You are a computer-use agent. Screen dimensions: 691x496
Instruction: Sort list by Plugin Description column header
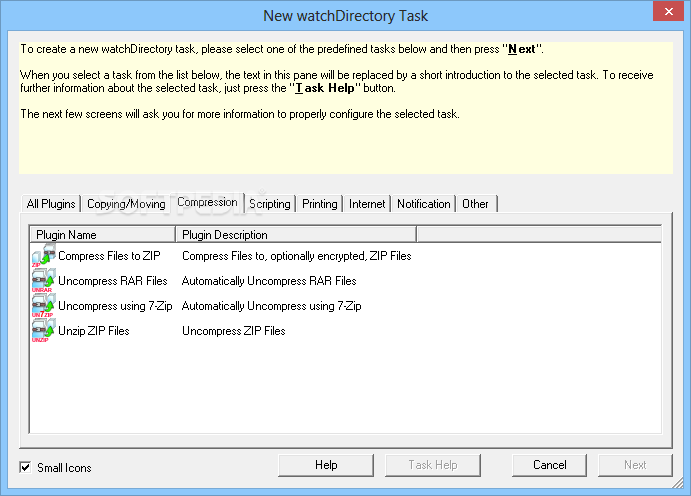point(296,235)
